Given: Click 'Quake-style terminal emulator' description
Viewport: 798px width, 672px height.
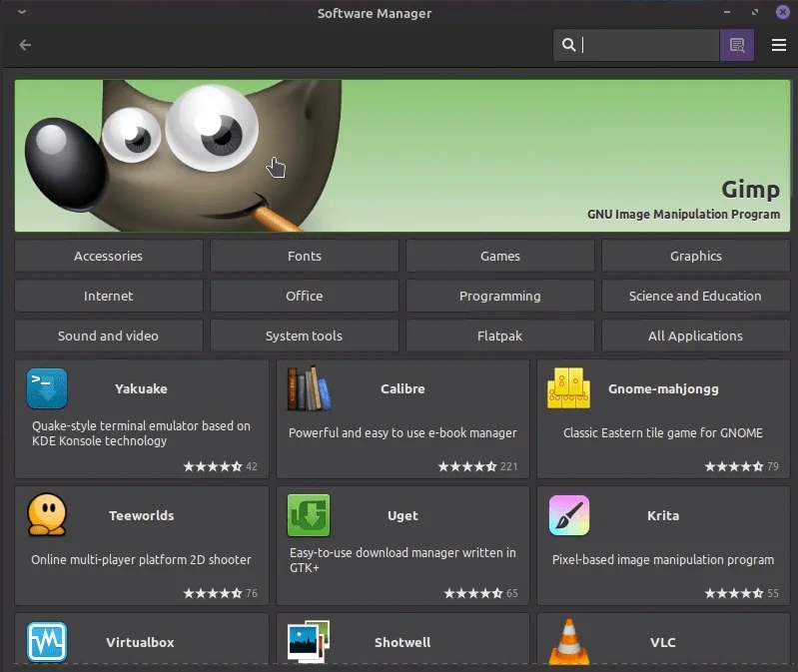Looking at the screenshot, I should coord(141,433).
